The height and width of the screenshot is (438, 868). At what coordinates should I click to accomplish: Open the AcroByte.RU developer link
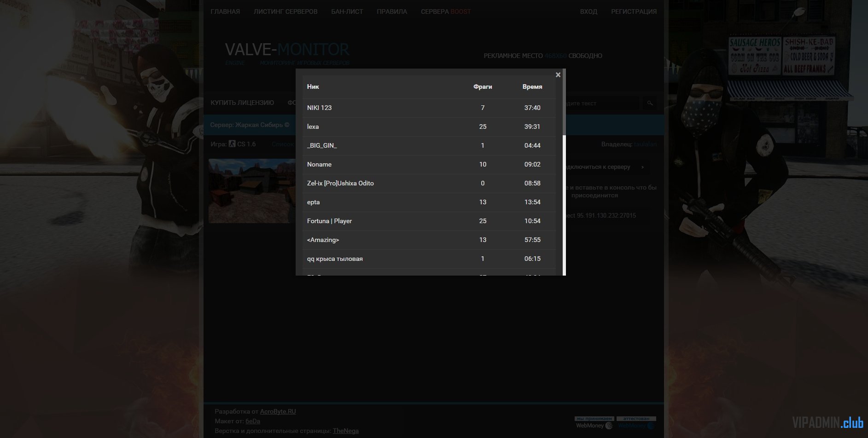pyautogui.click(x=278, y=411)
